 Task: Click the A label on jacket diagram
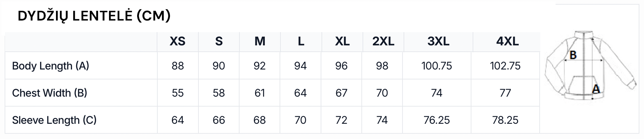click(596, 89)
